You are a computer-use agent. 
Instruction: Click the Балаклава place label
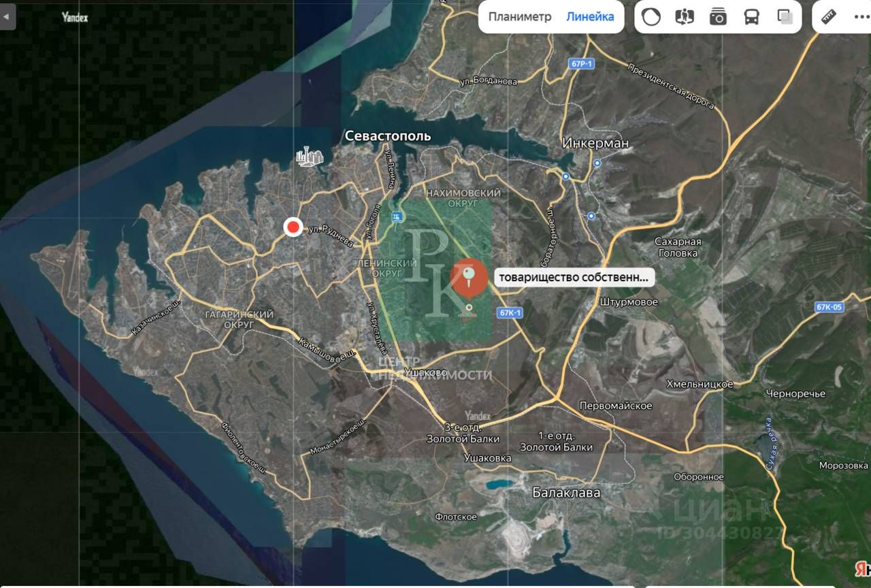pyautogui.click(x=566, y=492)
